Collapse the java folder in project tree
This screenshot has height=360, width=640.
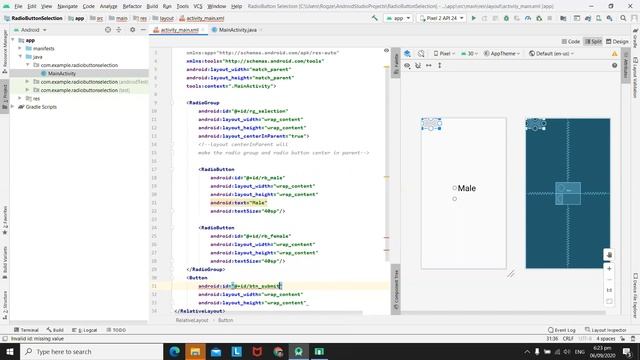[x=20, y=57]
